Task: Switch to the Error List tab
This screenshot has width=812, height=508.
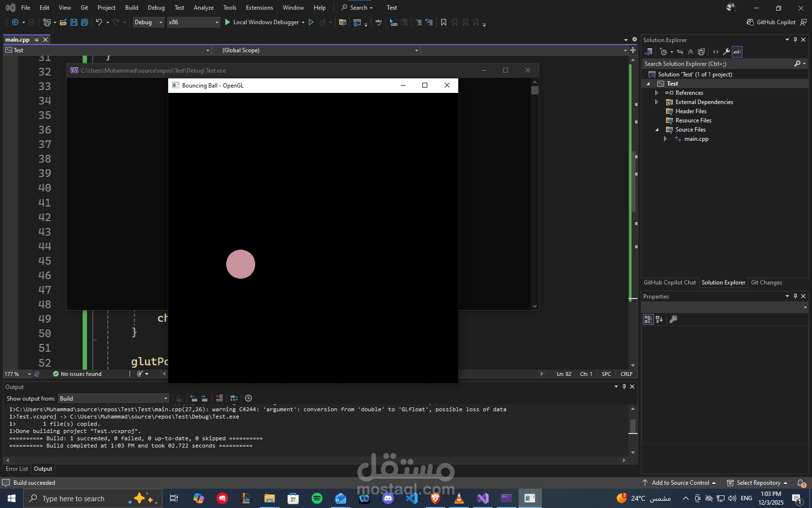Action: [x=17, y=469]
